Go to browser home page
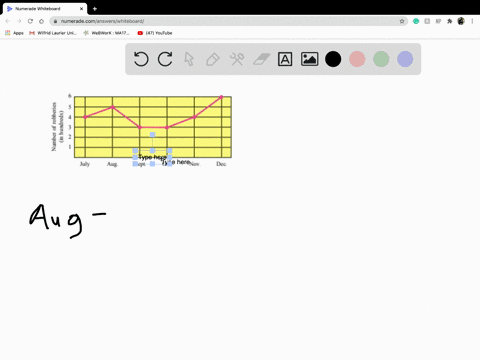This screenshot has width=480, height=360. 41,21
